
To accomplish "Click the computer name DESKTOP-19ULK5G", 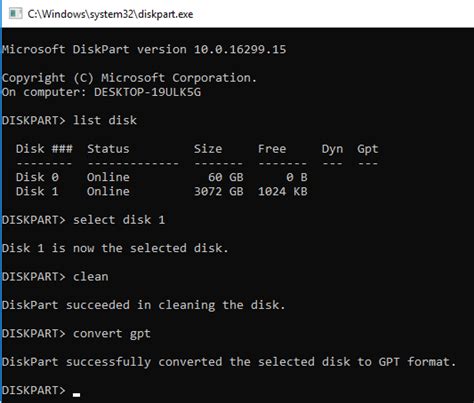I will tap(148, 92).
